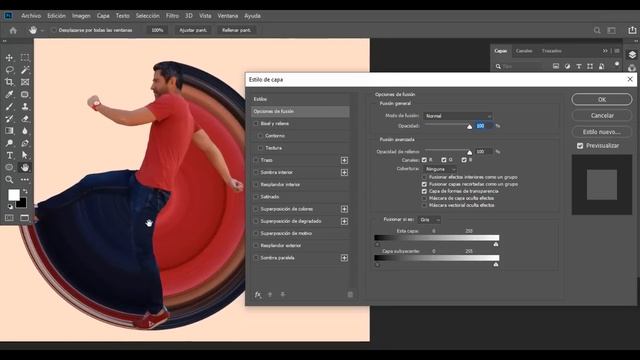640x360 pixels.
Task: Add another Superposición de degradado plus button
Action: [x=344, y=221]
